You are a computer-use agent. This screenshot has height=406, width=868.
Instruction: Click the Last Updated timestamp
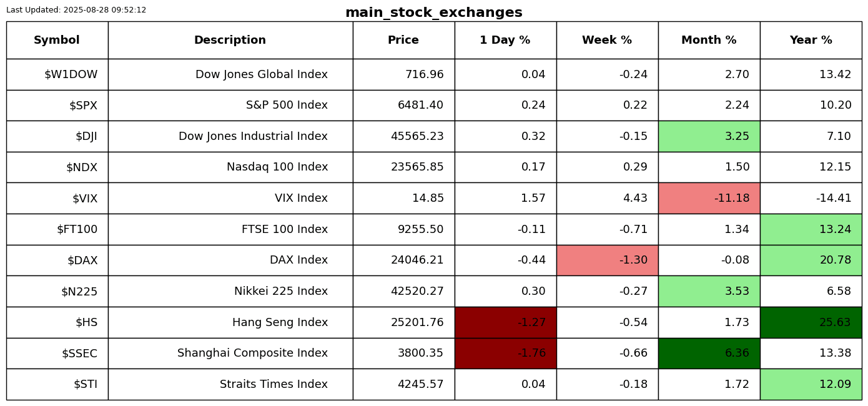(76, 10)
